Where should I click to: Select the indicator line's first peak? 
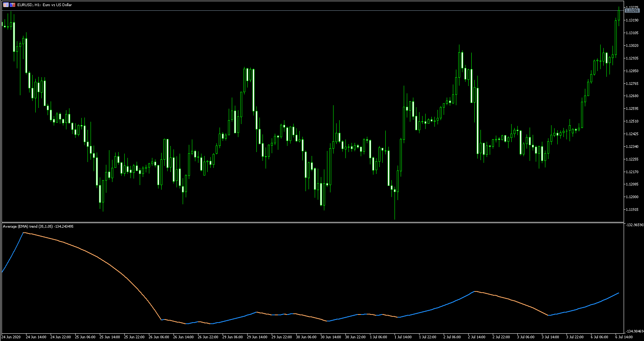pyautogui.click(x=24, y=233)
